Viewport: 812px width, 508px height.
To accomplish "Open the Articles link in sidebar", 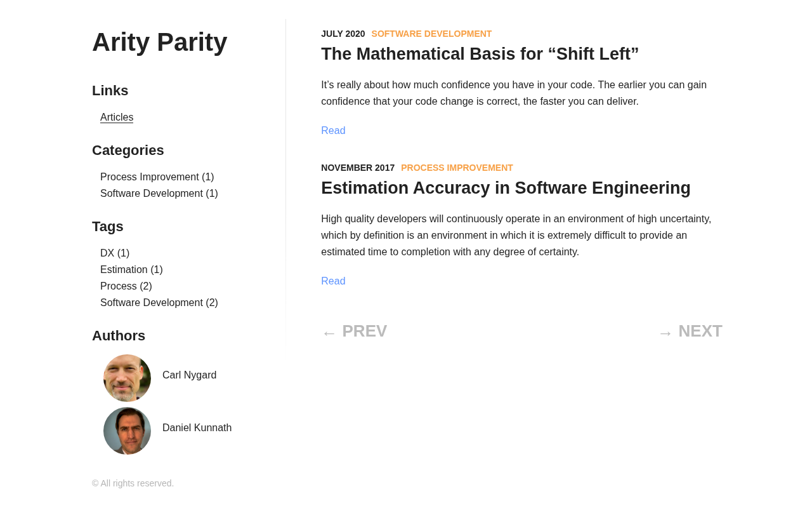I will (117, 117).
